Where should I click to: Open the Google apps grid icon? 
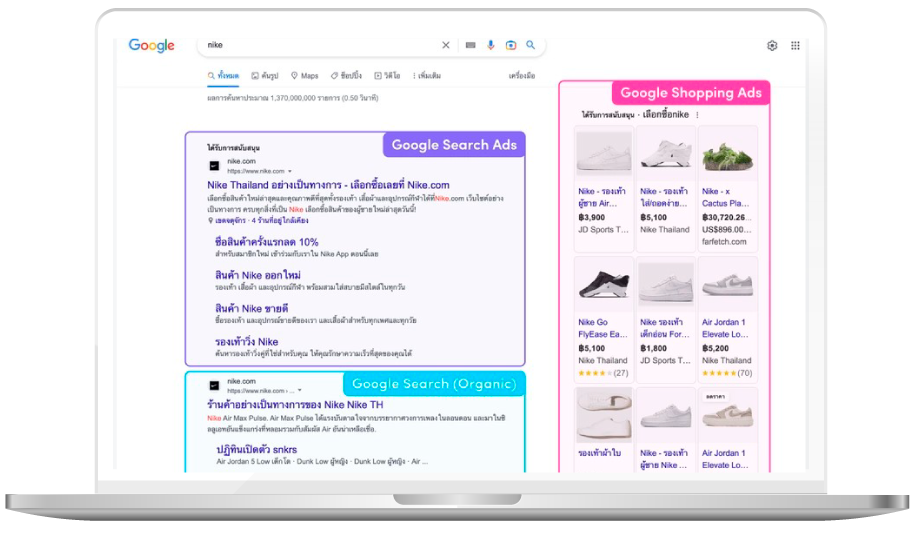(795, 46)
